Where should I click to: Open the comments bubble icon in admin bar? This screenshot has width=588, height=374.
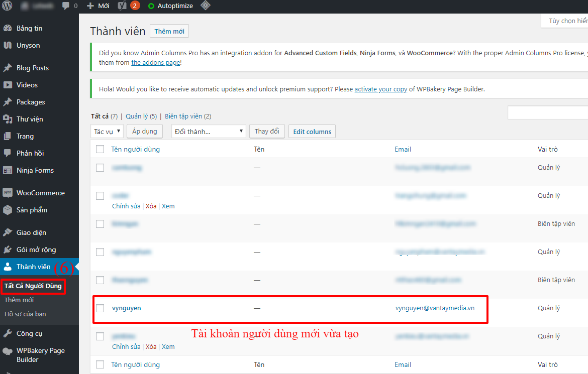coord(66,6)
